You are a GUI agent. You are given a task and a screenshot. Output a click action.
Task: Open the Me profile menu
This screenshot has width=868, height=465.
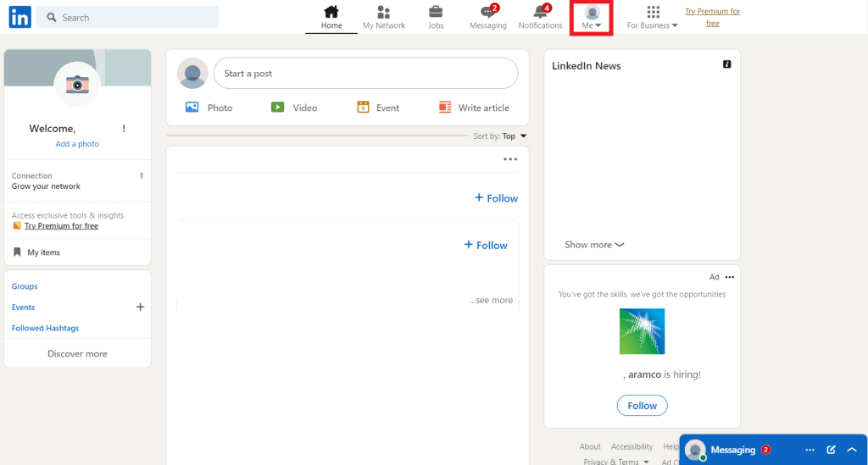click(591, 18)
